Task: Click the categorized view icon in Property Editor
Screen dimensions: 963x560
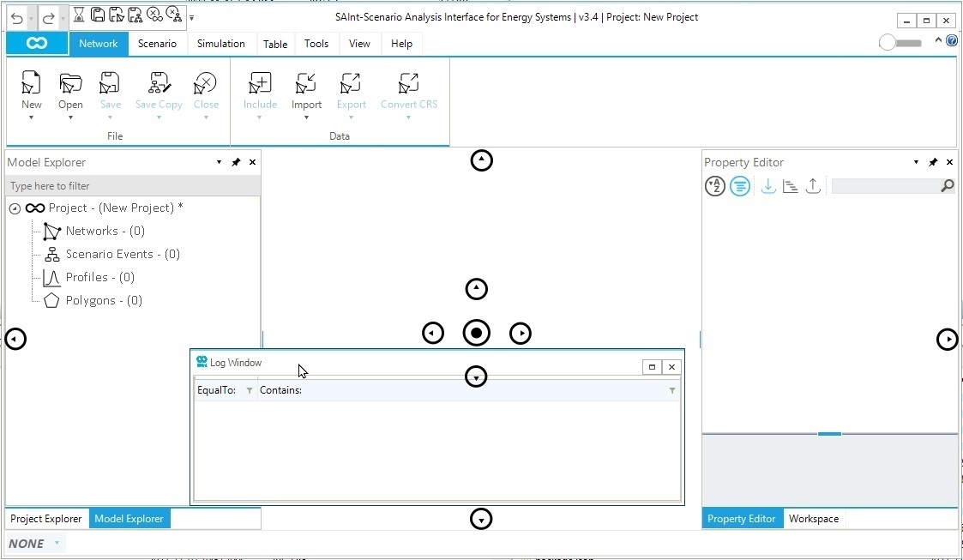Action: point(739,186)
